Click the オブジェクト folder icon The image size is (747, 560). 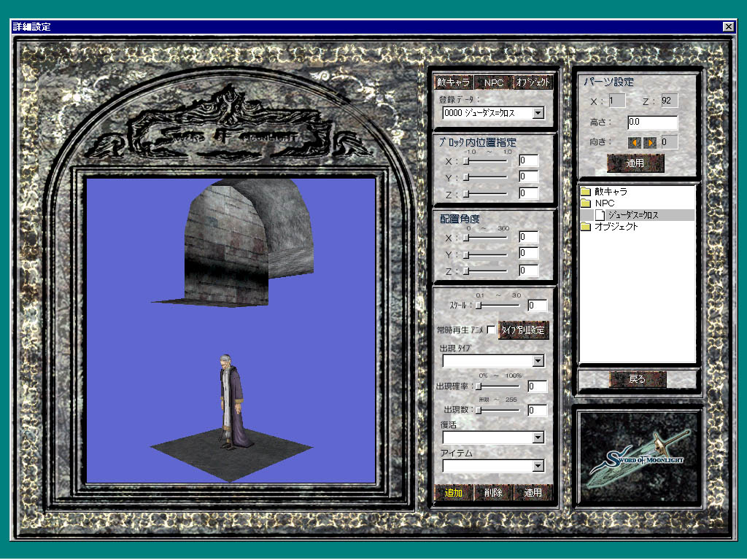coord(586,227)
